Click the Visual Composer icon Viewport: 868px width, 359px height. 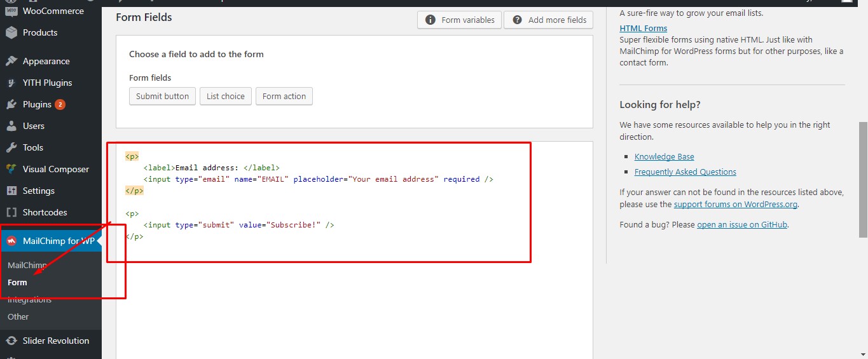[x=11, y=170]
